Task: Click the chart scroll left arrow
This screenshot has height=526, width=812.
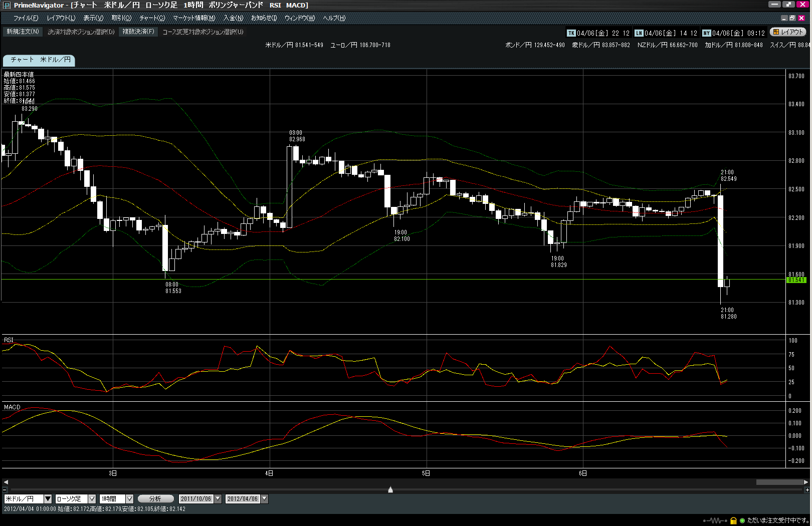Action: click(6, 482)
